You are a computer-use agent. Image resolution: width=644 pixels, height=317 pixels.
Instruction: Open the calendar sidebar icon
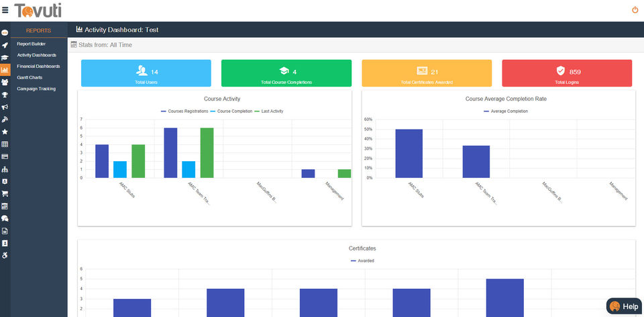5,206
